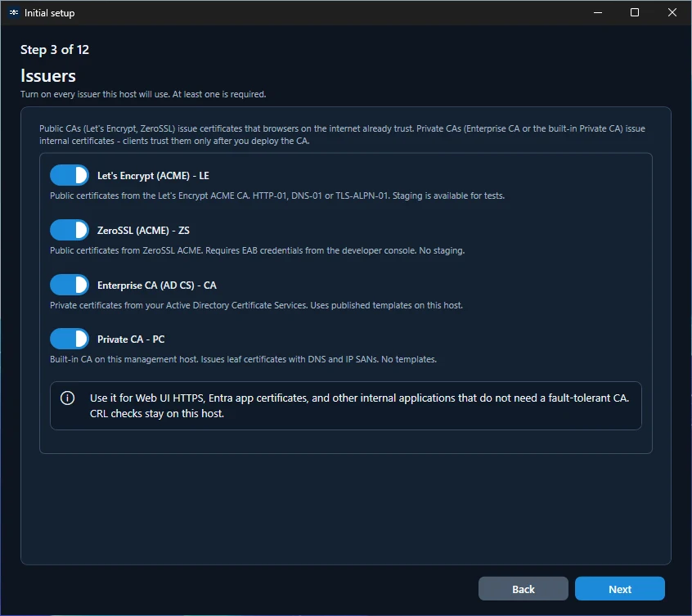Select the 'Let's Encrypt (ACME) - LE' label

[x=153, y=176]
